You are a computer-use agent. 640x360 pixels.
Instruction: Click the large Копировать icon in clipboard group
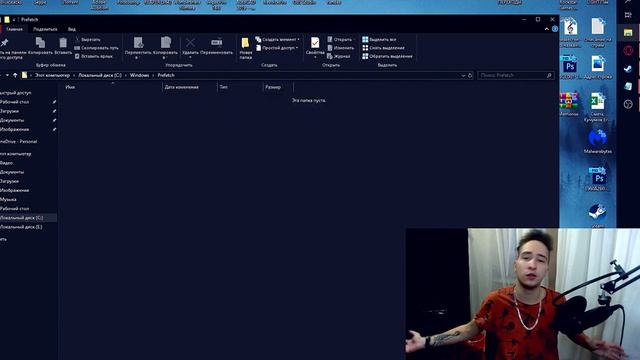[40, 42]
